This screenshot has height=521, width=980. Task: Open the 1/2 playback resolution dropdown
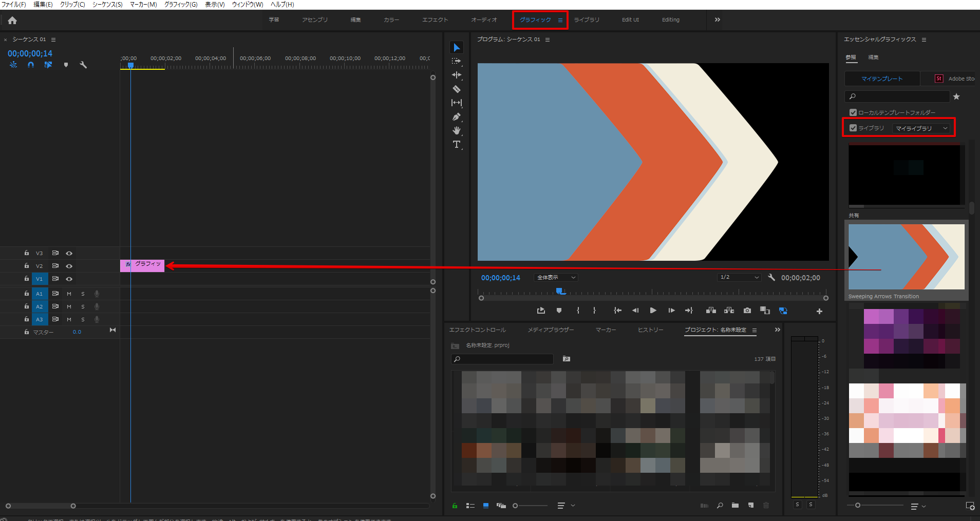[739, 277]
